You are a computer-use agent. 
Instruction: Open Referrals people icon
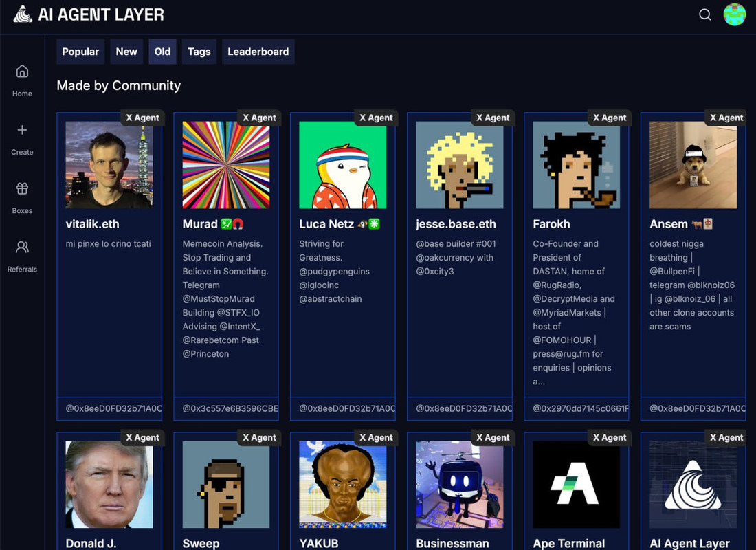tap(22, 247)
